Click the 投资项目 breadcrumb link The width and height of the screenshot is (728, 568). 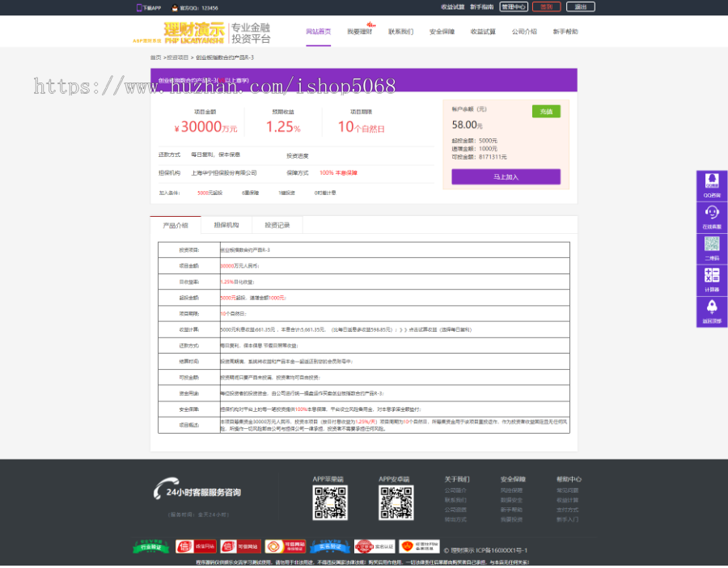(178, 58)
